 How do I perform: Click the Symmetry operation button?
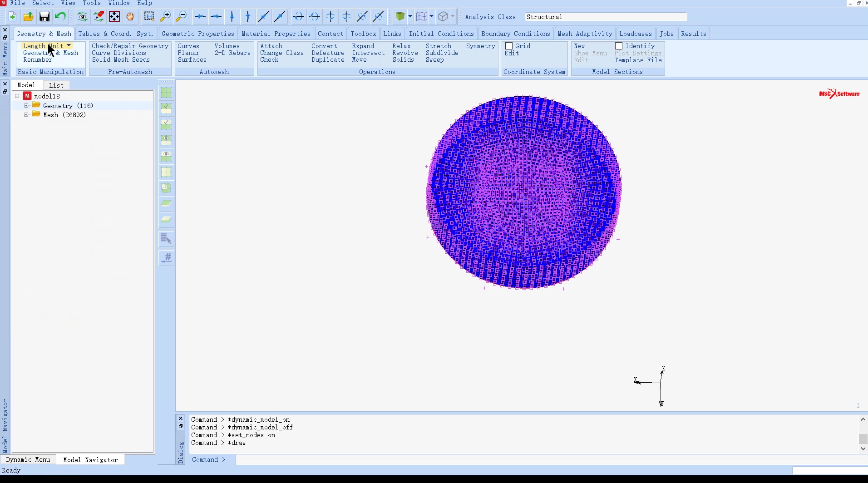coord(480,46)
